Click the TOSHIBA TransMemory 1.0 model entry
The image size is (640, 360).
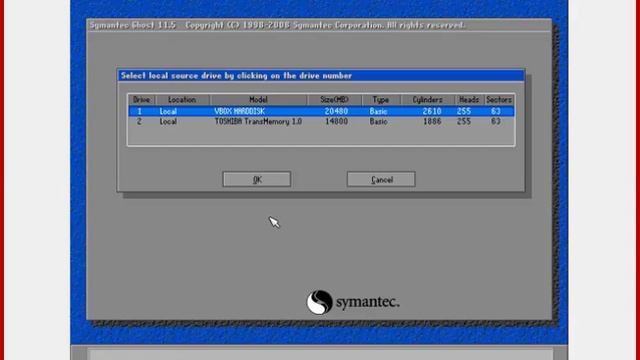[258, 122]
